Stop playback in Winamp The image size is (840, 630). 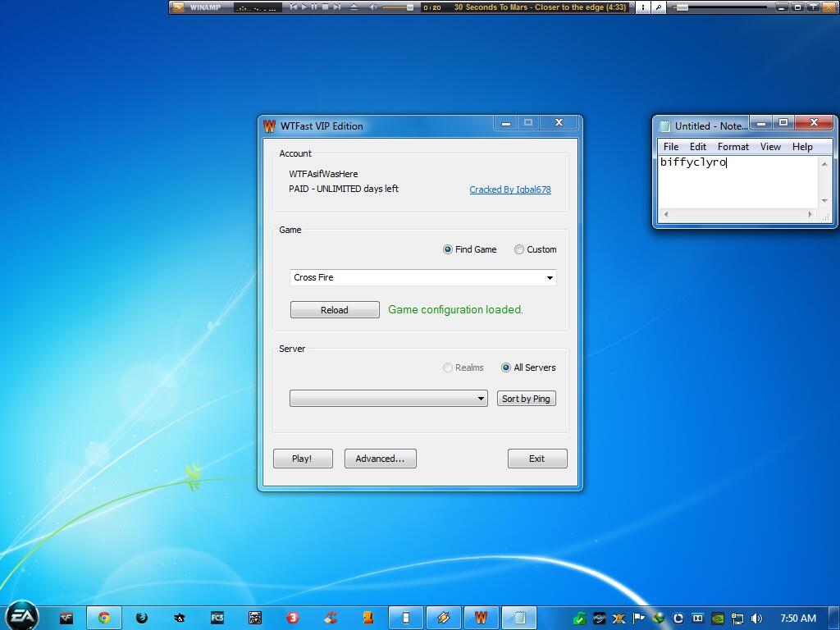[325, 7]
